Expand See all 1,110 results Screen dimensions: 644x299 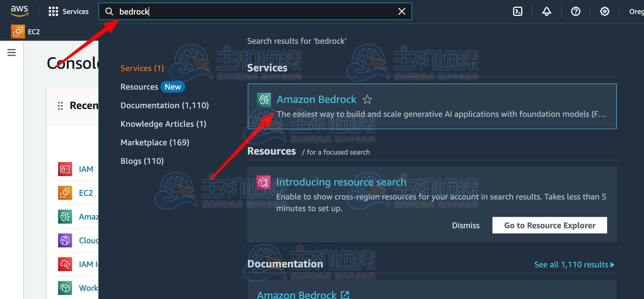point(574,264)
